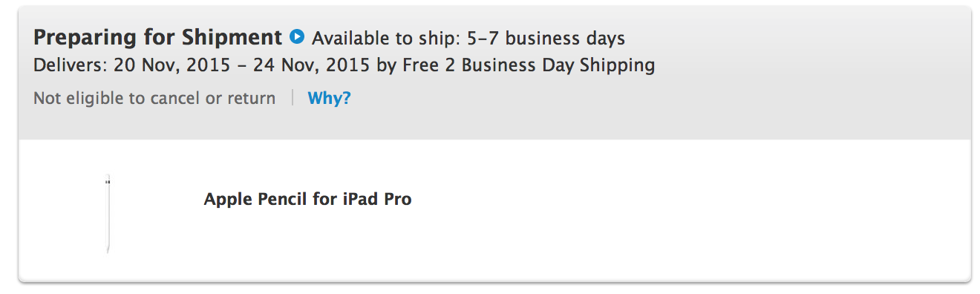Click the "Delivers:" label
This screenshot has height=294, width=980.
click(71, 65)
